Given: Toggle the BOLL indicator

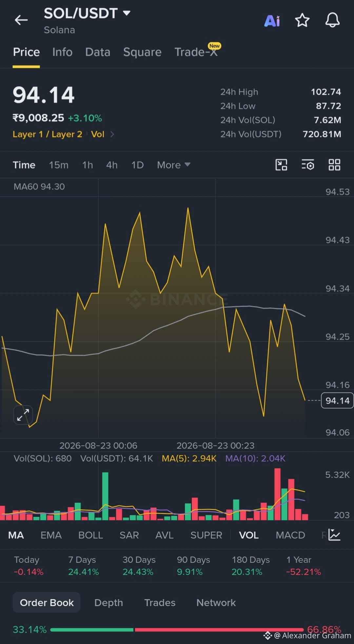Looking at the screenshot, I should coord(90,535).
